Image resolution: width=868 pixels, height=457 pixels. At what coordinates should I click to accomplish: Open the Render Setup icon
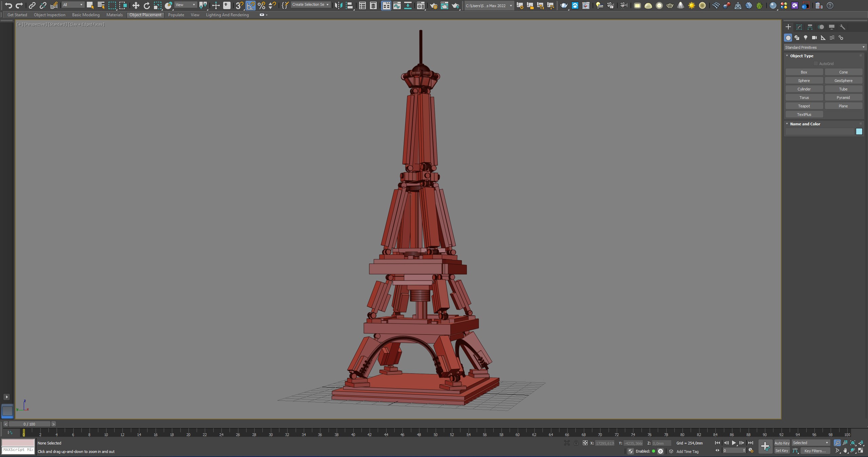tap(434, 5)
